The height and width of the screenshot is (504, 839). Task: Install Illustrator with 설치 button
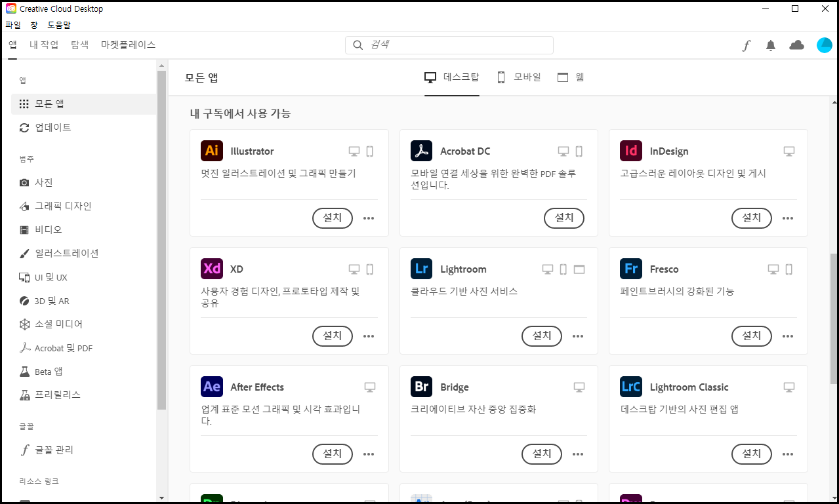click(x=333, y=218)
